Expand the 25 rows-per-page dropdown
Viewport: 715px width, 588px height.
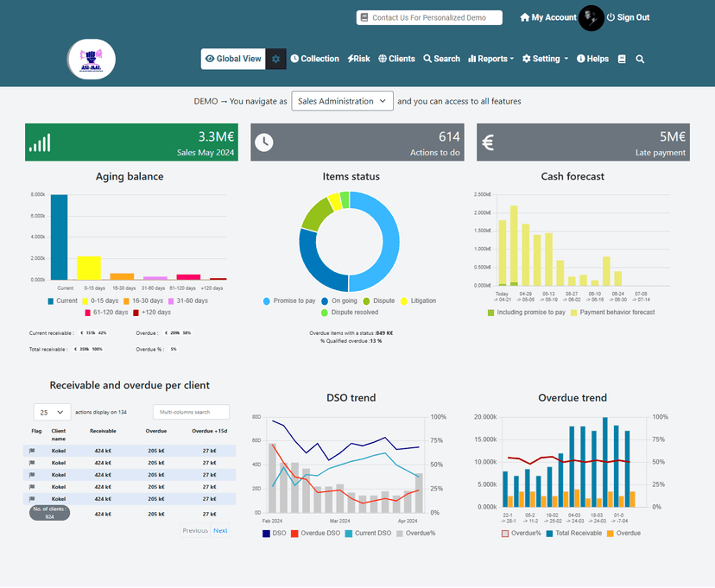click(x=52, y=413)
